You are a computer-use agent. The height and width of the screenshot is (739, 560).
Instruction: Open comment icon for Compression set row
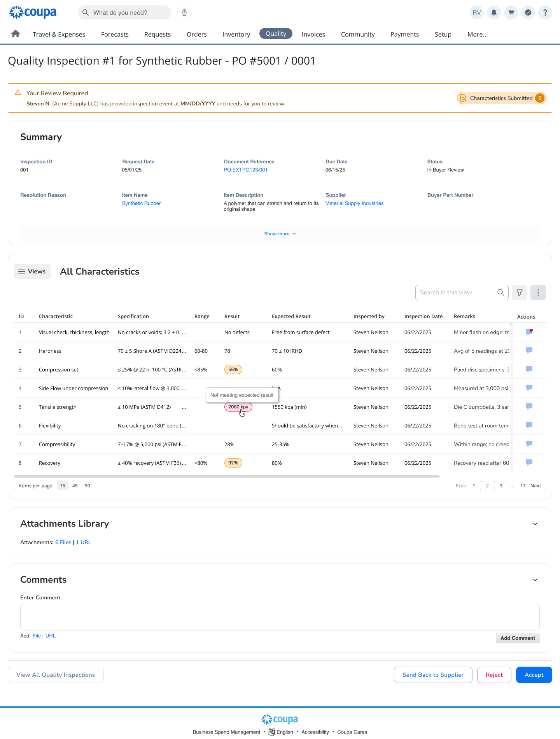529,369
